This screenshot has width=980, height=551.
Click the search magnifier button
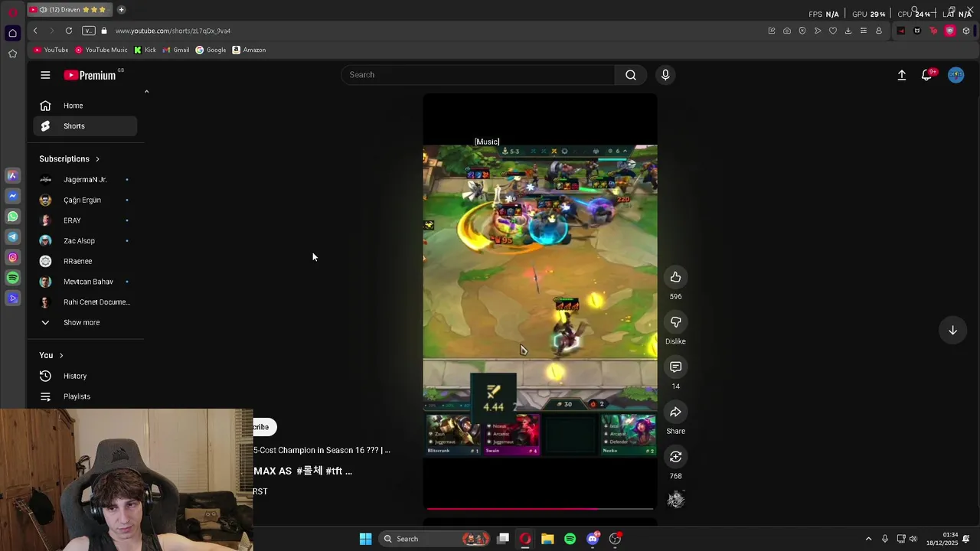pyautogui.click(x=630, y=75)
